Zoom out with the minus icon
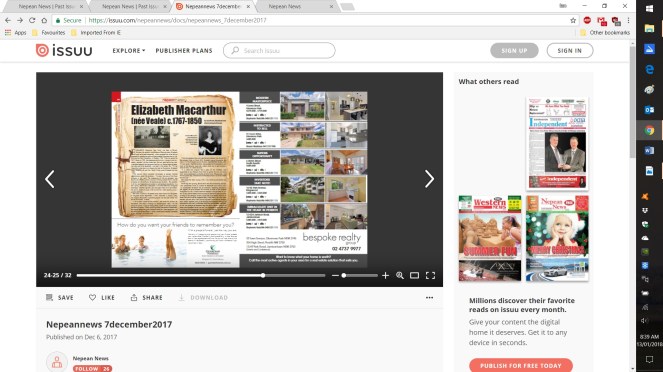 point(335,275)
